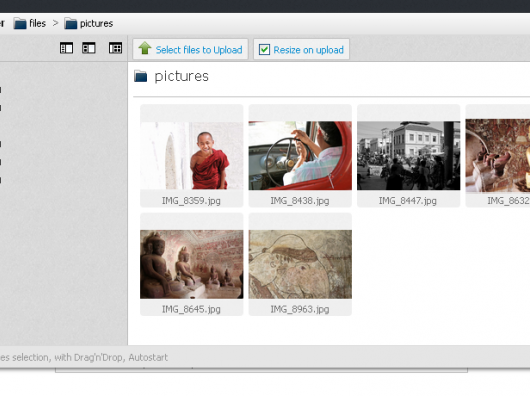Click status bar Drag'n'Drop Autostart text
Viewport: 530px width, 396px height.
pos(84,357)
